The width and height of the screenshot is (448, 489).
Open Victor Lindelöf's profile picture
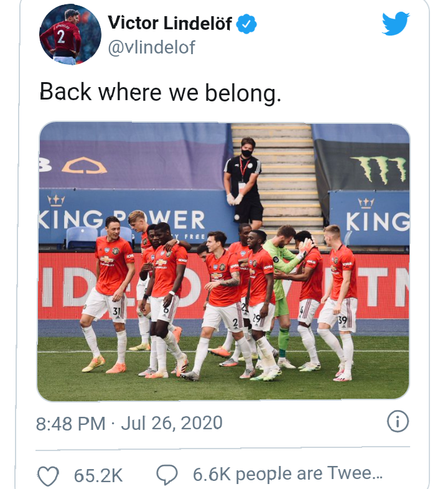[x=70, y=34]
